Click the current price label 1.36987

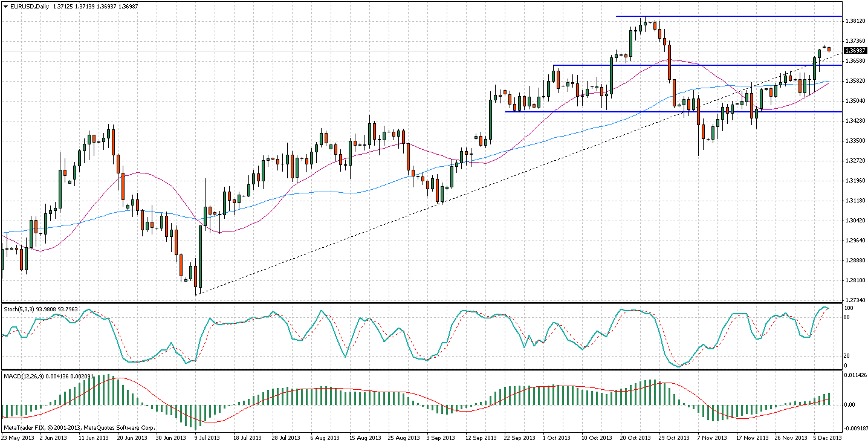click(x=855, y=51)
